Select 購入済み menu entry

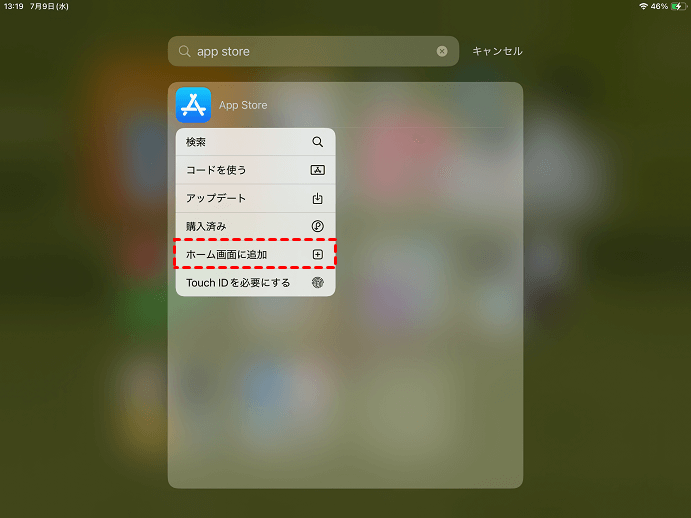[256, 226]
